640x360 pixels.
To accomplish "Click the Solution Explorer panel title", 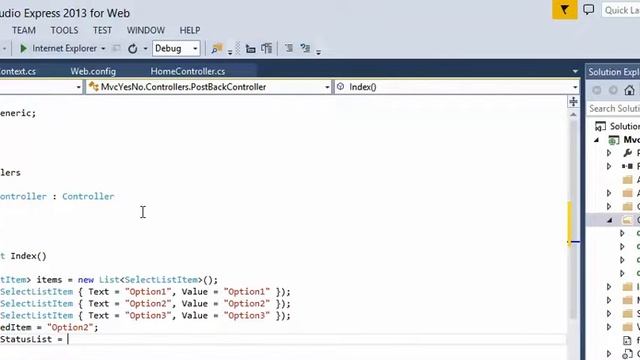I will click(x=613, y=72).
